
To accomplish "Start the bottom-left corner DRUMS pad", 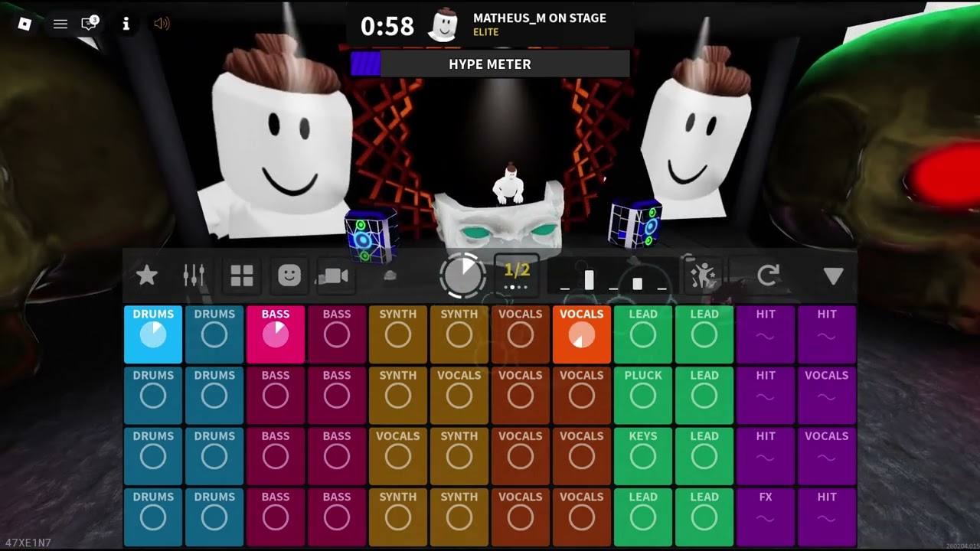I will point(153,517).
